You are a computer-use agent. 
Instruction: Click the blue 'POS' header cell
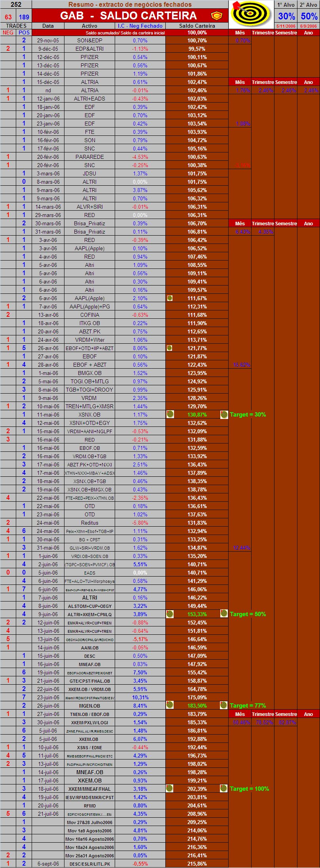pos(24,32)
